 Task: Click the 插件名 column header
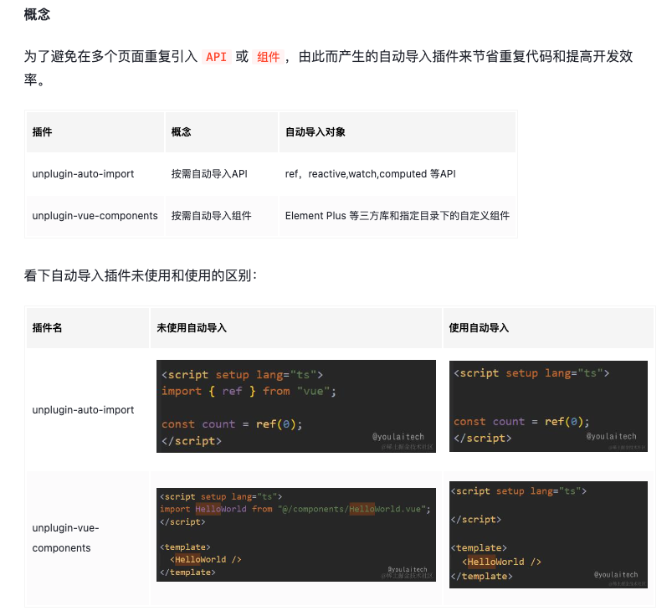[x=87, y=328]
